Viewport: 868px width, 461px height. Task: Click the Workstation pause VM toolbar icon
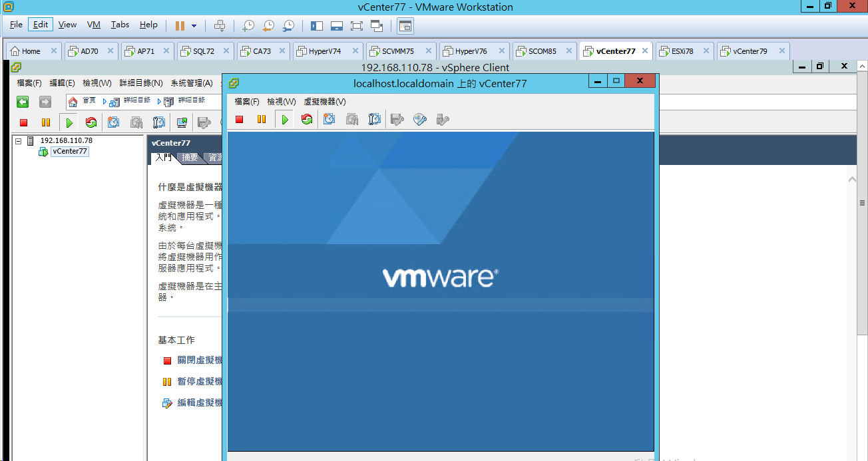click(180, 25)
